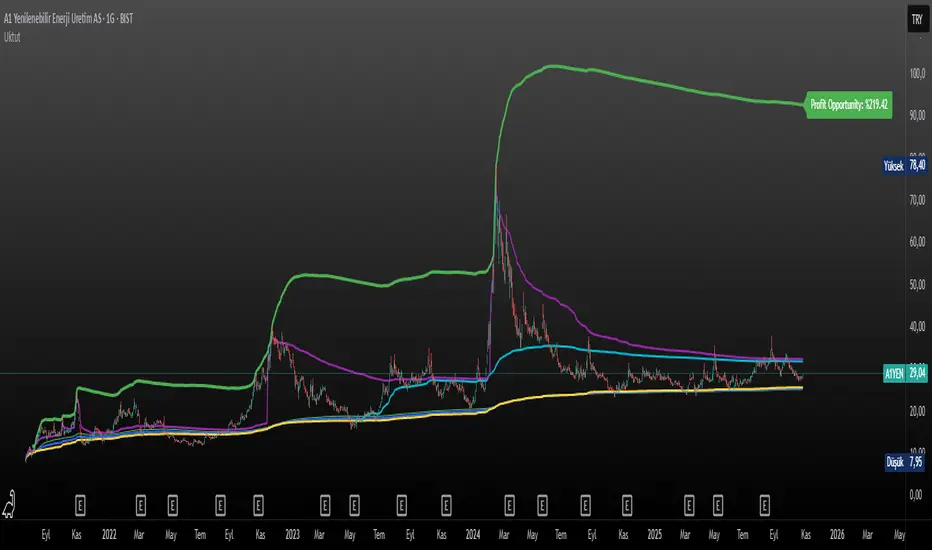932x550 pixels.
Task: Open the earnings marker above Kas 2024
Action: (x=626, y=505)
